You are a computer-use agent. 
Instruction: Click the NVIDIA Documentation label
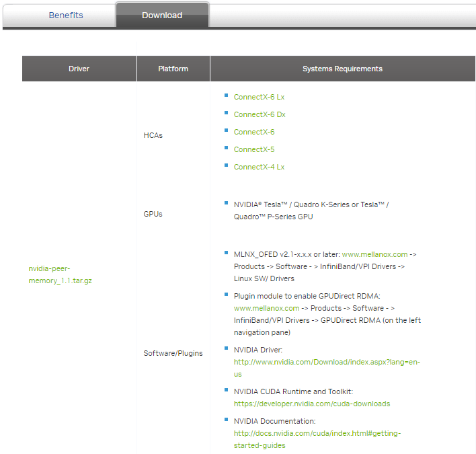(275, 421)
